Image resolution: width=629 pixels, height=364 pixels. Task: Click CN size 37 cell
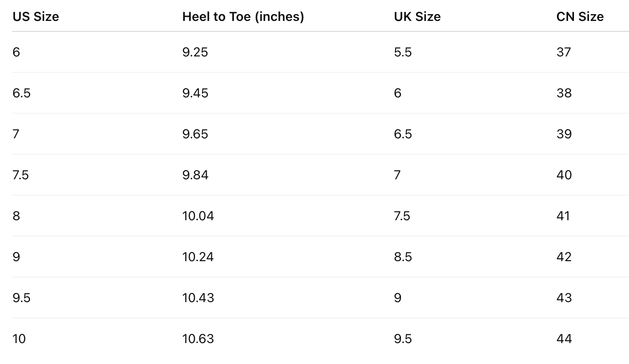click(x=563, y=52)
